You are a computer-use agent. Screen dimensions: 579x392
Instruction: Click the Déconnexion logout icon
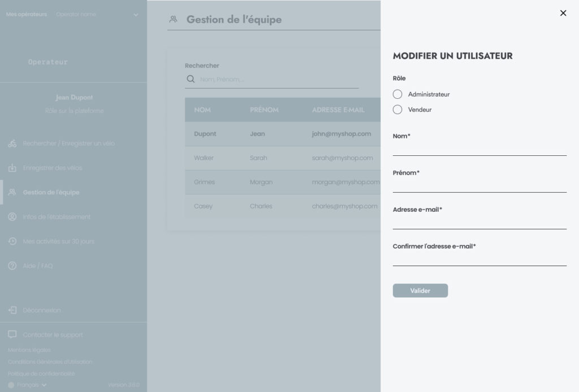[x=12, y=310]
